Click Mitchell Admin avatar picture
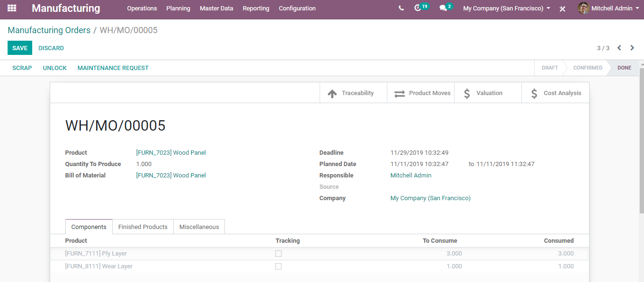 click(583, 8)
